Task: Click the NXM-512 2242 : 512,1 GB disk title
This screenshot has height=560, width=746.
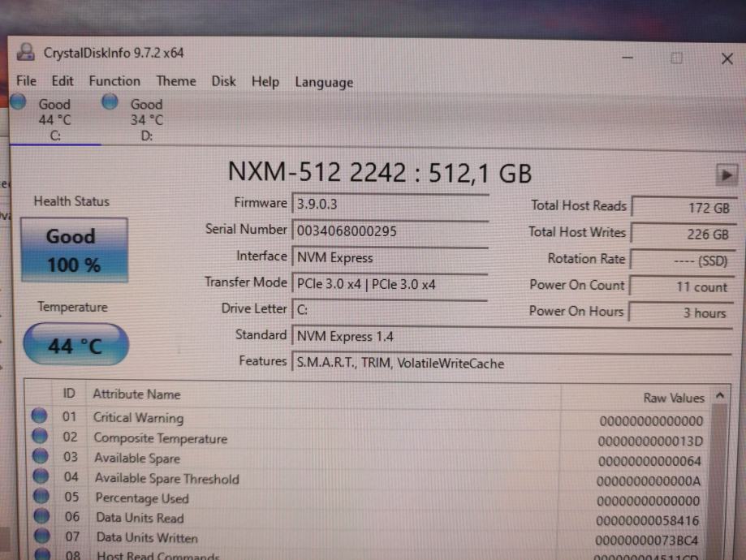Action: point(380,172)
